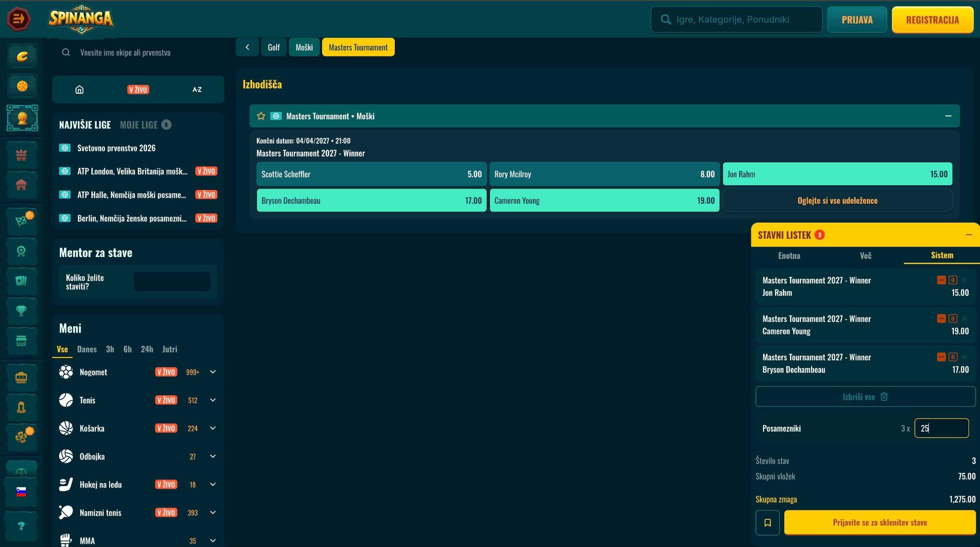This screenshot has width=980, height=547.
Task: Favorite Masters Tournament with star icon
Action: click(x=261, y=116)
